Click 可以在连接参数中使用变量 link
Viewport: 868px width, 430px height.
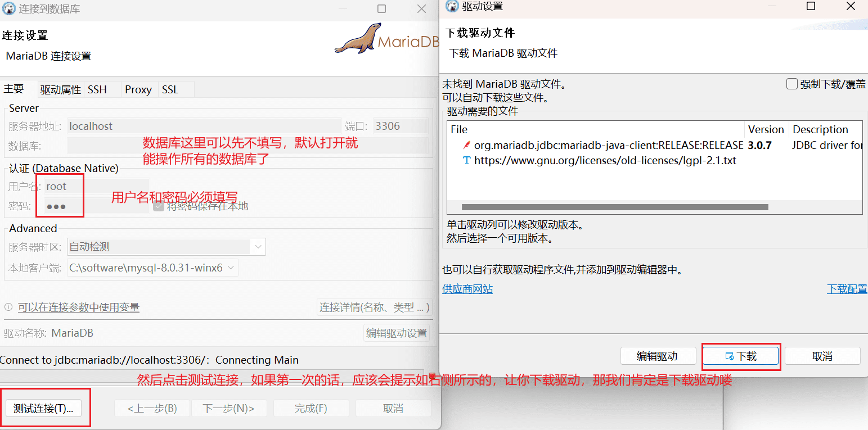(x=79, y=307)
